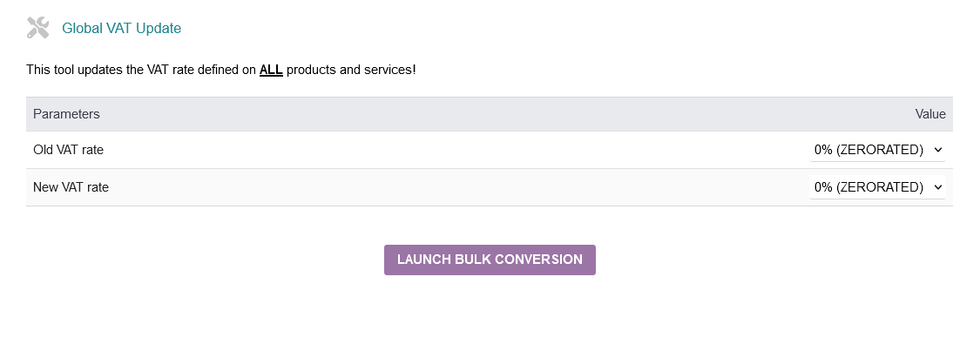The image size is (980, 351).
Task: Click the word 'New' in New VAT rate
Action: pos(45,187)
